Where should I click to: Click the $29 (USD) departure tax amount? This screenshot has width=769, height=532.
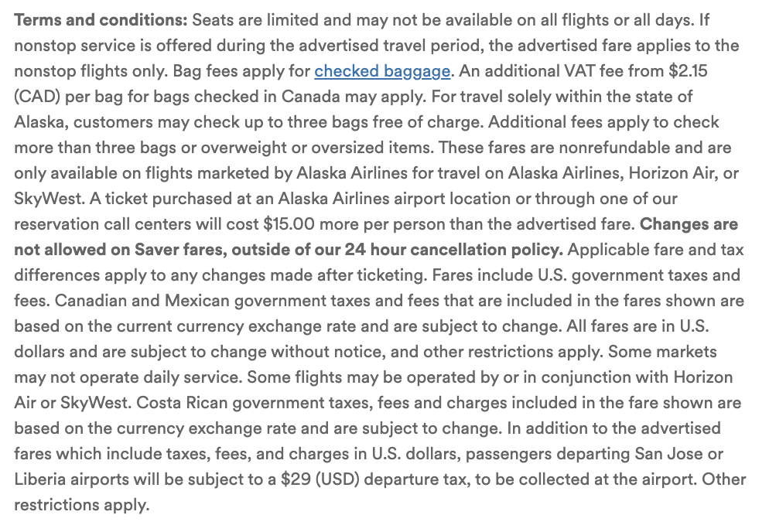point(320,479)
